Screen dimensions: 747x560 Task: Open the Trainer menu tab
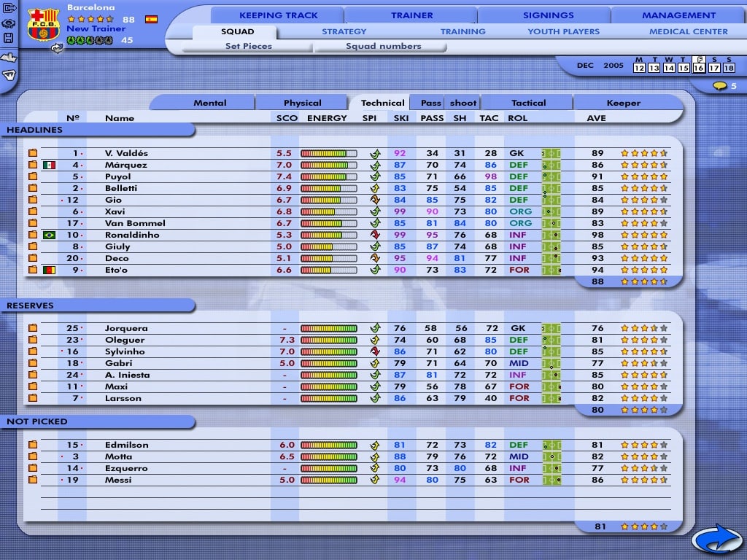coord(411,15)
